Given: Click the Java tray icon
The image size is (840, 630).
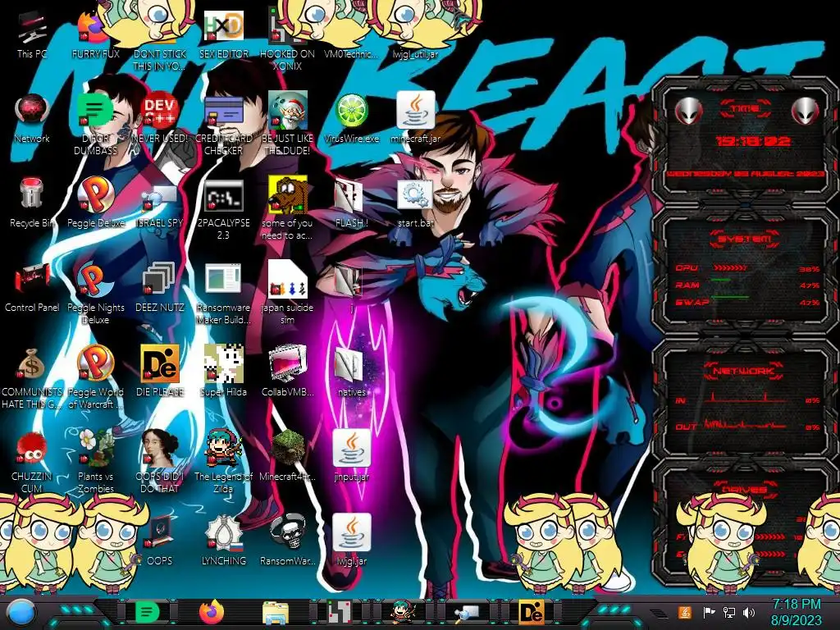Looking at the screenshot, I should pos(685,612).
